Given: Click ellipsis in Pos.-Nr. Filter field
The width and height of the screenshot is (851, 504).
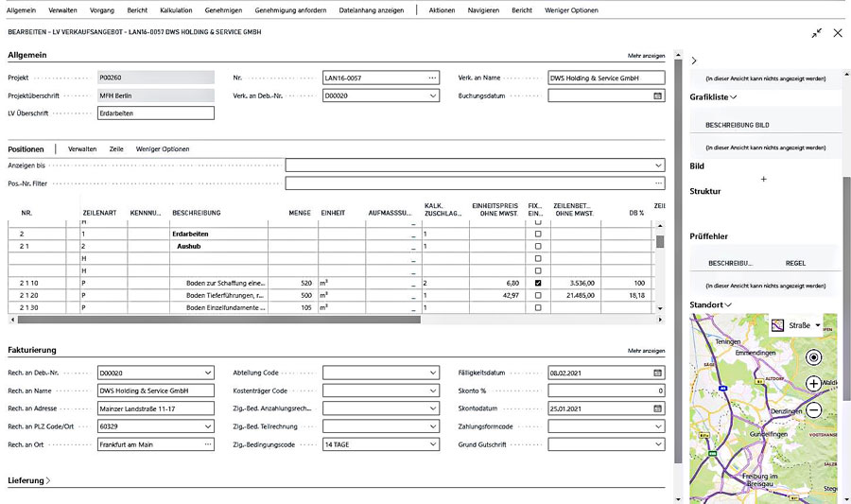Looking at the screenshot, I should [658, 183].
